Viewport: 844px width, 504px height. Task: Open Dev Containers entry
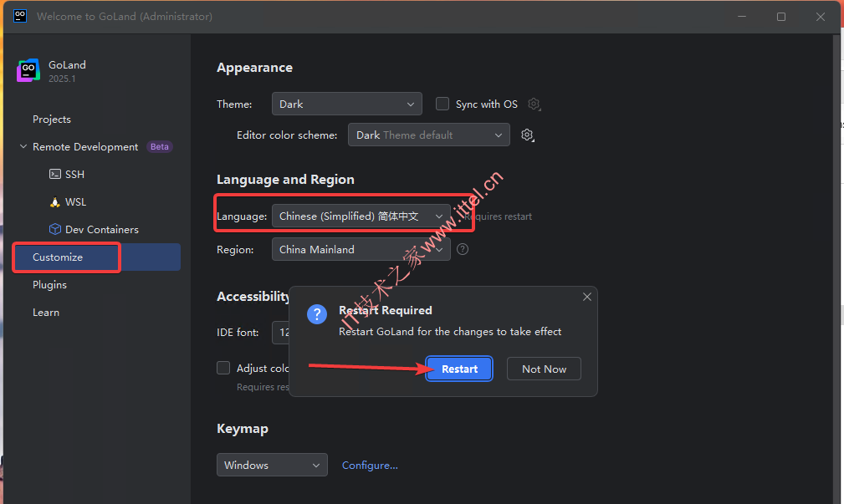point(102,230)
